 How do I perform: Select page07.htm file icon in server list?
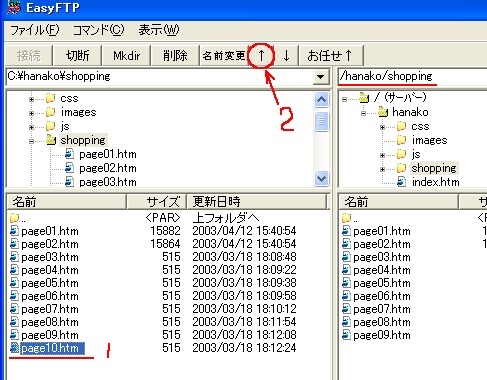pyautogui.click(x=346, y=309)
